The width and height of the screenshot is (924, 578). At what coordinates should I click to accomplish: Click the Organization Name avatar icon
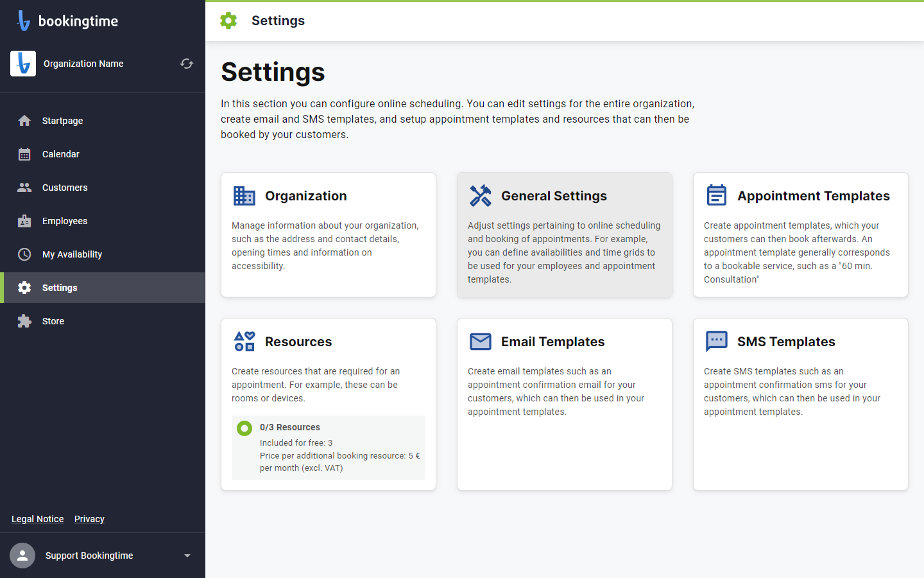[23, 64]
